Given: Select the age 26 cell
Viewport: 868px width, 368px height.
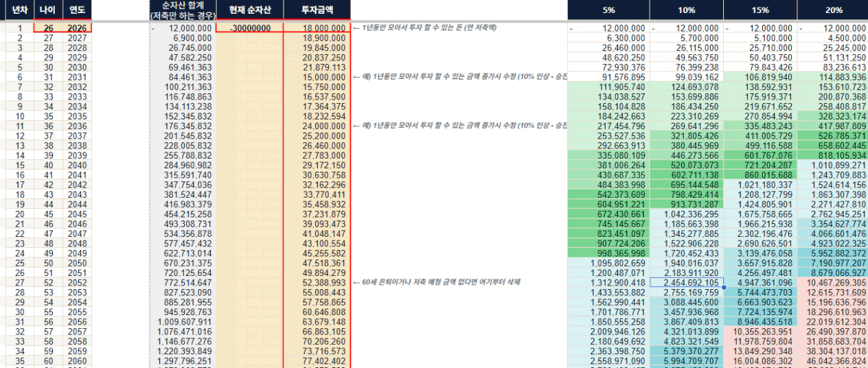Looking at the screenshot, I should pyautogui.click(x=47, y=28).
